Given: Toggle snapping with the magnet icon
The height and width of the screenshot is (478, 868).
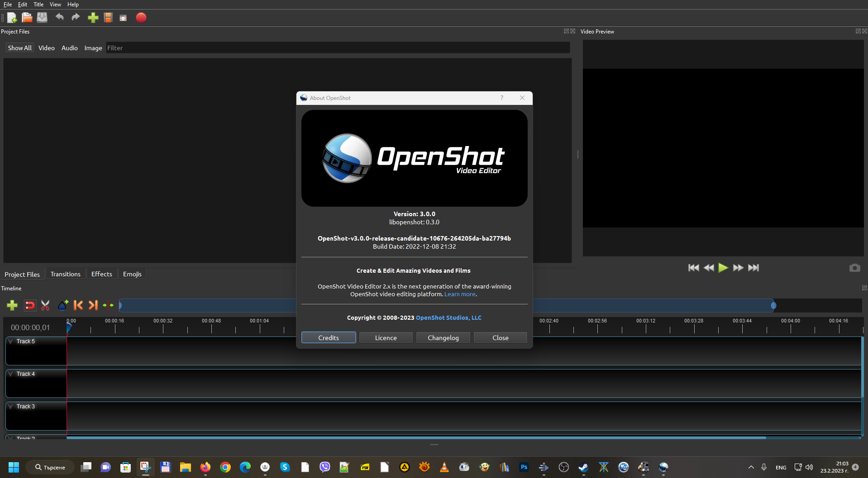Looking at the screenshot, I should 29,305.
